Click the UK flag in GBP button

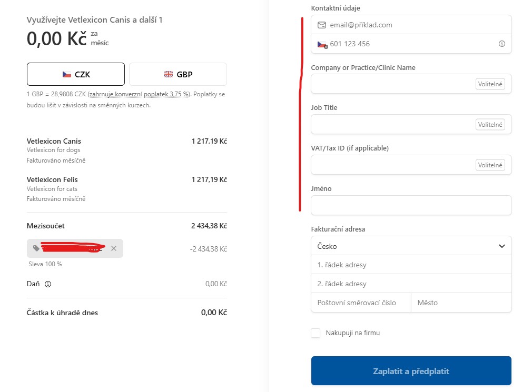click(169, 74)
